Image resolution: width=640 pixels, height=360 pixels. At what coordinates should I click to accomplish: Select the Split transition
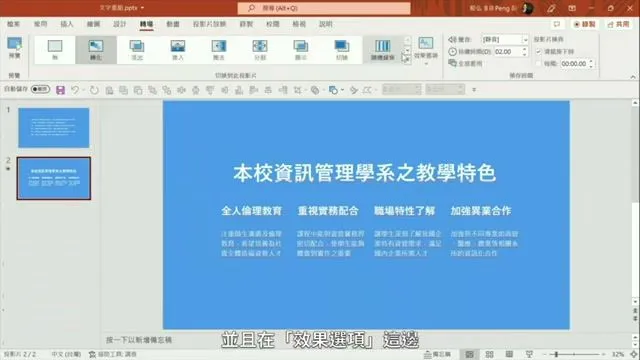click(260, 50)
